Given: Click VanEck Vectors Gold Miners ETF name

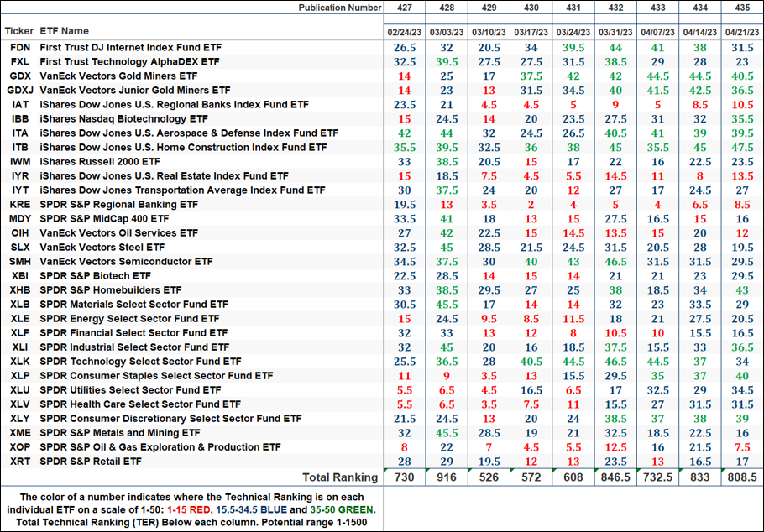Looking at the screenshot, I should click(118, 76).
